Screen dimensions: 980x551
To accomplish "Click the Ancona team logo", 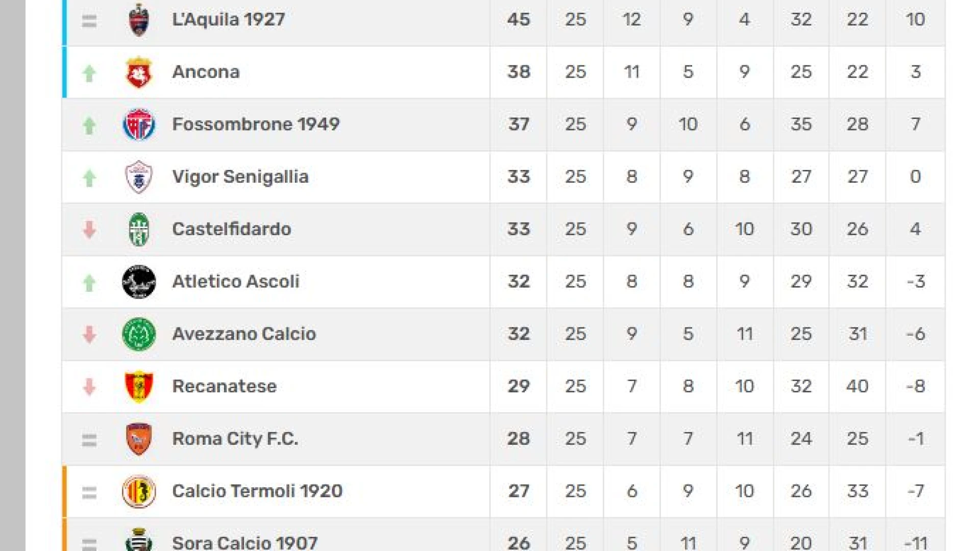I will point(139,72).
